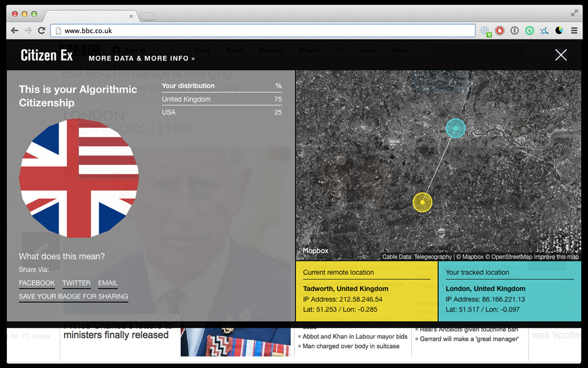Open 'Gerrard will make a great manager' headline
This screenshot has height=368, width=588.
tap(469, 339)
